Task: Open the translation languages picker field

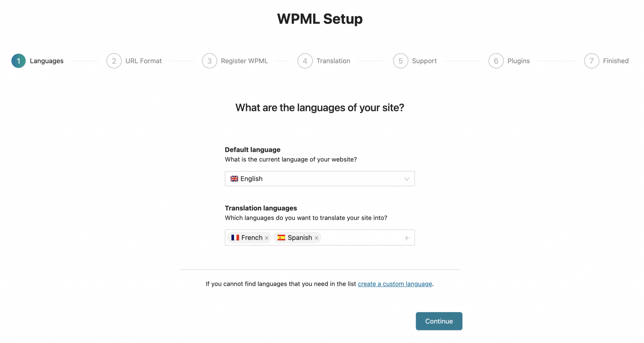Action: point(362,237)
